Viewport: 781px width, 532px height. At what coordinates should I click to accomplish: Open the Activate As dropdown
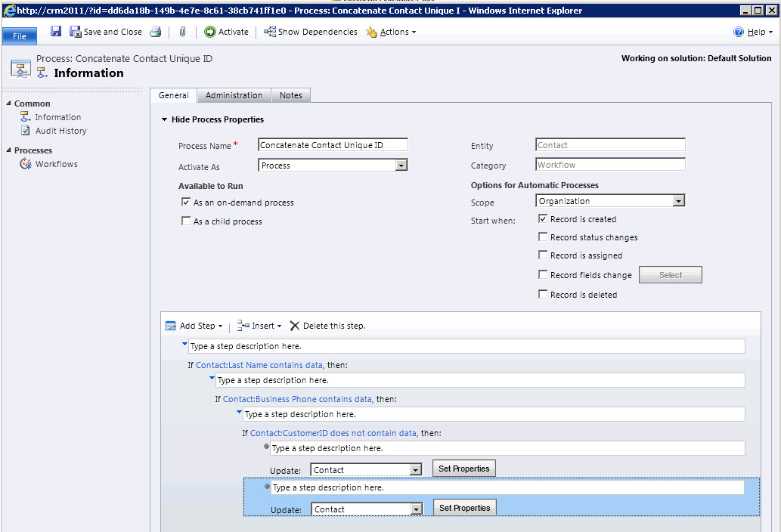tap(401, 165)
